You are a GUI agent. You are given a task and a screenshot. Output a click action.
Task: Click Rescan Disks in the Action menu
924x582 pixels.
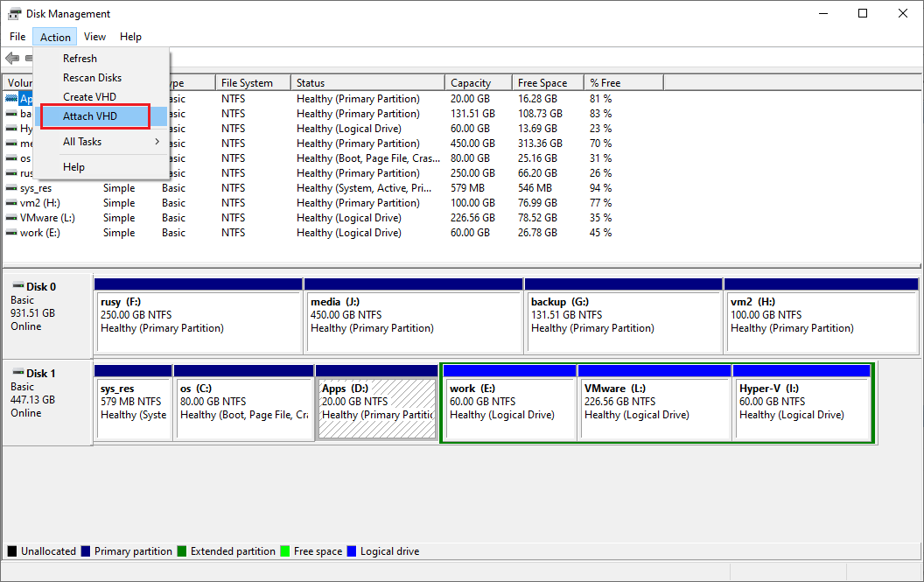[92, 78]
